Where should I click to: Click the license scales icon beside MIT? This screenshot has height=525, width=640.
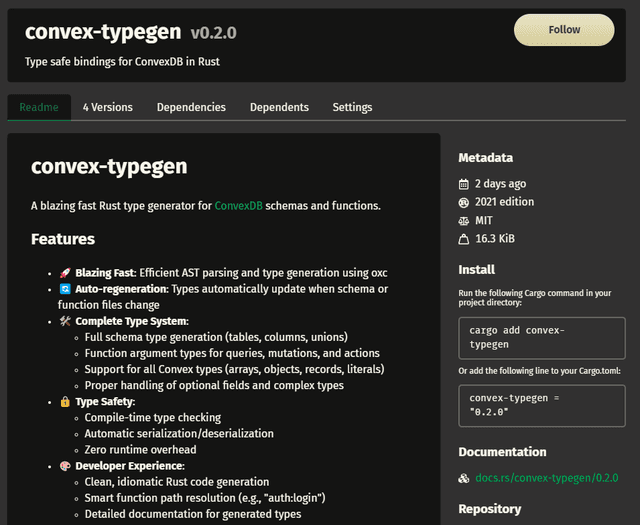[x=464, y=221]
